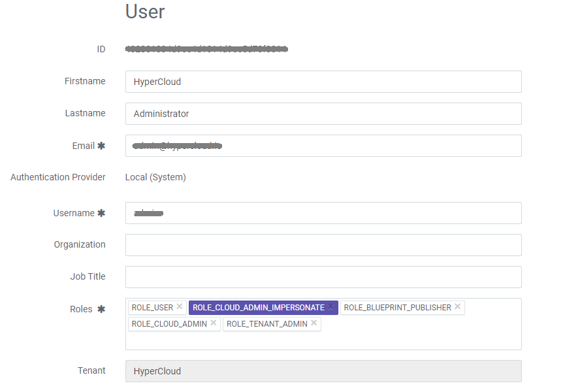Click the blurred ID value
Screen dimensions: 565x392
pos(206,49)
